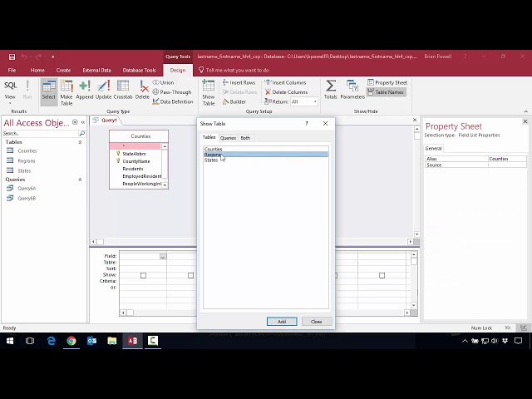Open the Regions table in navigation pane

21,160
